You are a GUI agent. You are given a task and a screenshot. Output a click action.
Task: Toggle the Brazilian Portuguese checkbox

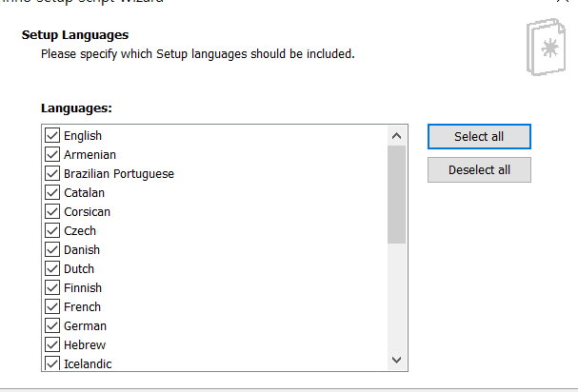pyautogui.click(x=52, y=173)
